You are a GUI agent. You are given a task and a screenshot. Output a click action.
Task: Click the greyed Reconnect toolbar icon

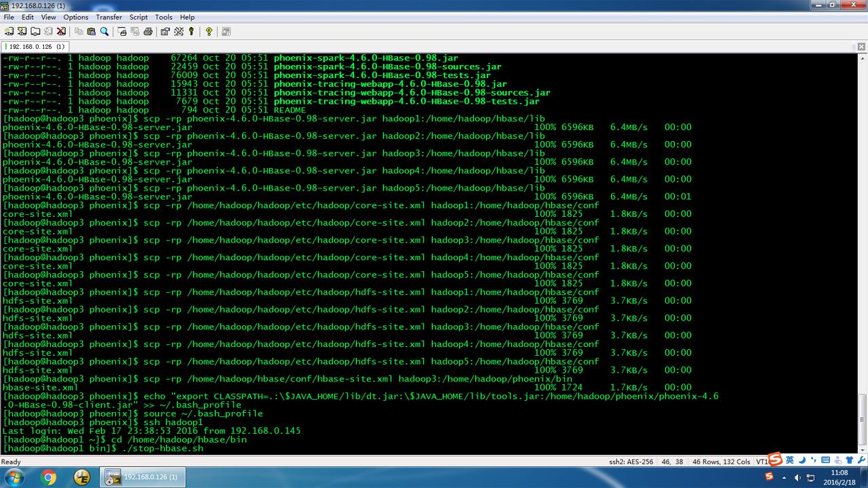pos(47,31)
